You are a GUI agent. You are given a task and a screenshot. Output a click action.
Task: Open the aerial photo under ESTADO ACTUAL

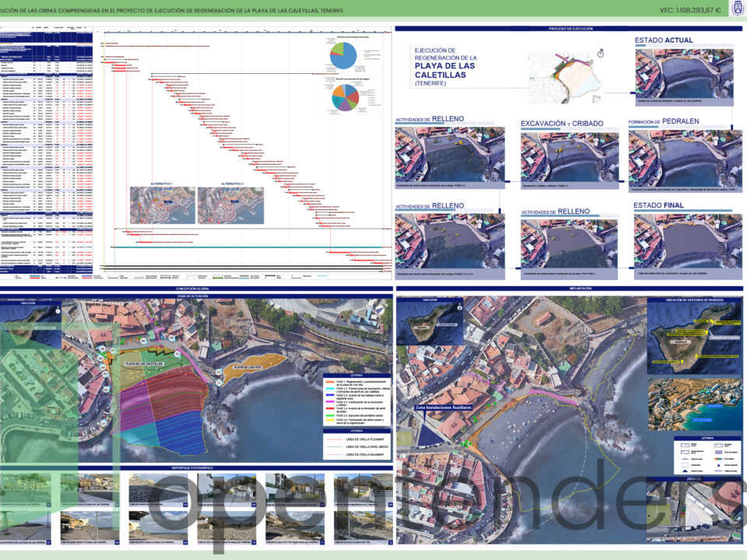[x=684, y=73]
